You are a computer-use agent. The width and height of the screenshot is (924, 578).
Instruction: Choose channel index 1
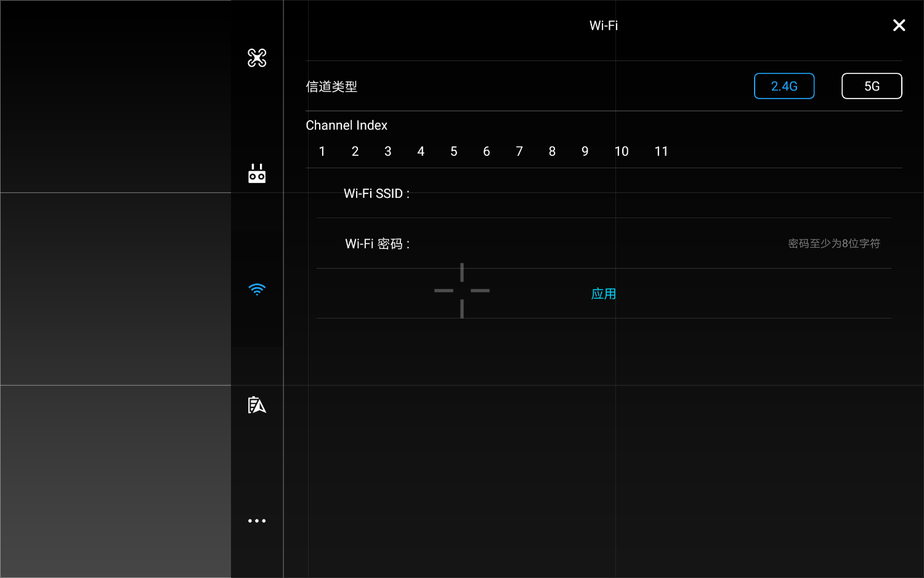(x=322, y=152)
